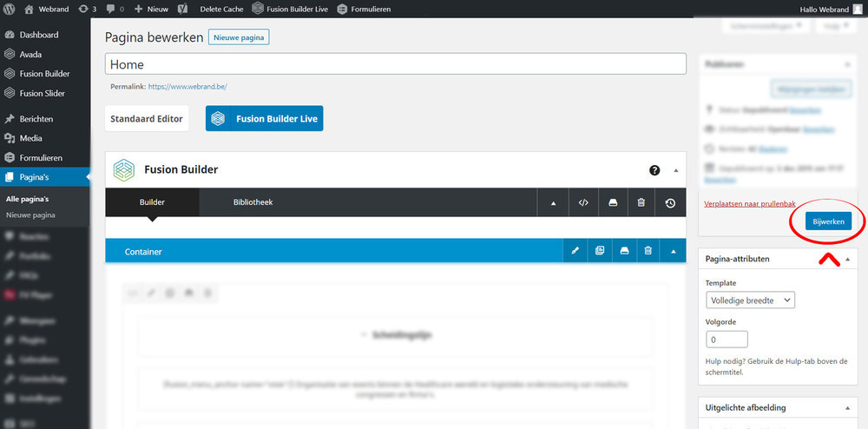
Task: Save the layout using builder toolbar icon
Action: point(613,203)
